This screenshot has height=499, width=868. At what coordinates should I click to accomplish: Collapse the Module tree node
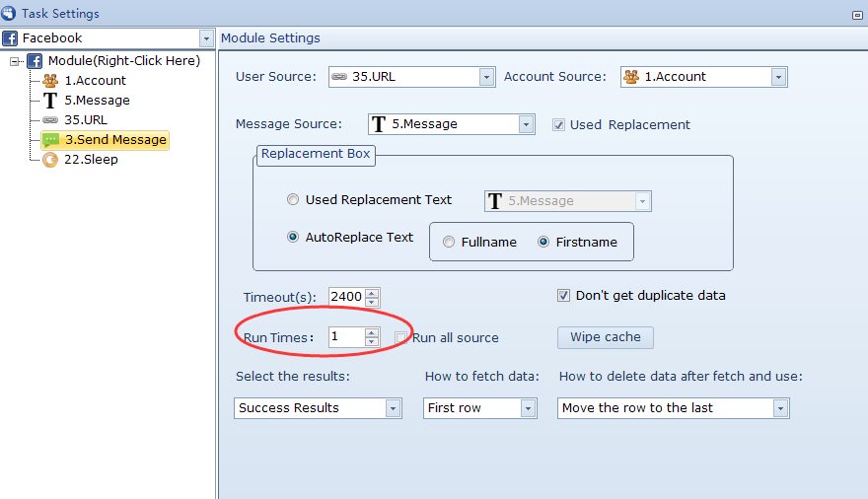tap(16, 61)
